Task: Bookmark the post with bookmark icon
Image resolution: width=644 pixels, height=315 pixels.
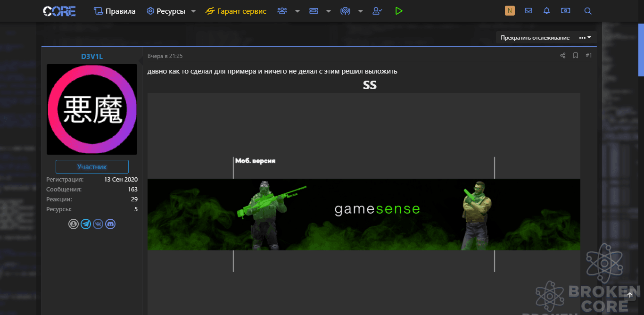Action: point(576,56)
